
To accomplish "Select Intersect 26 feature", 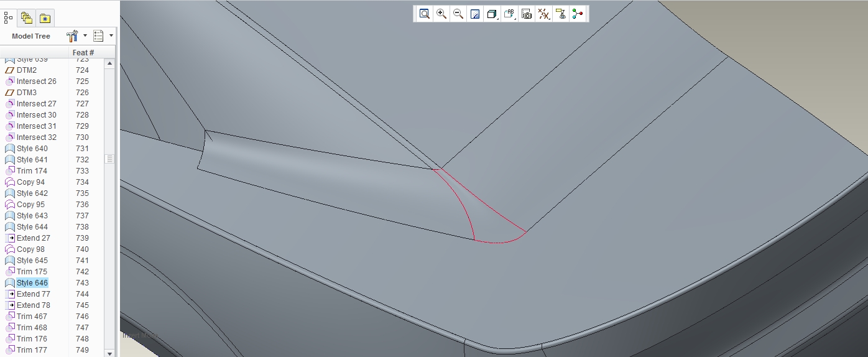I will [x=36, y=81].
